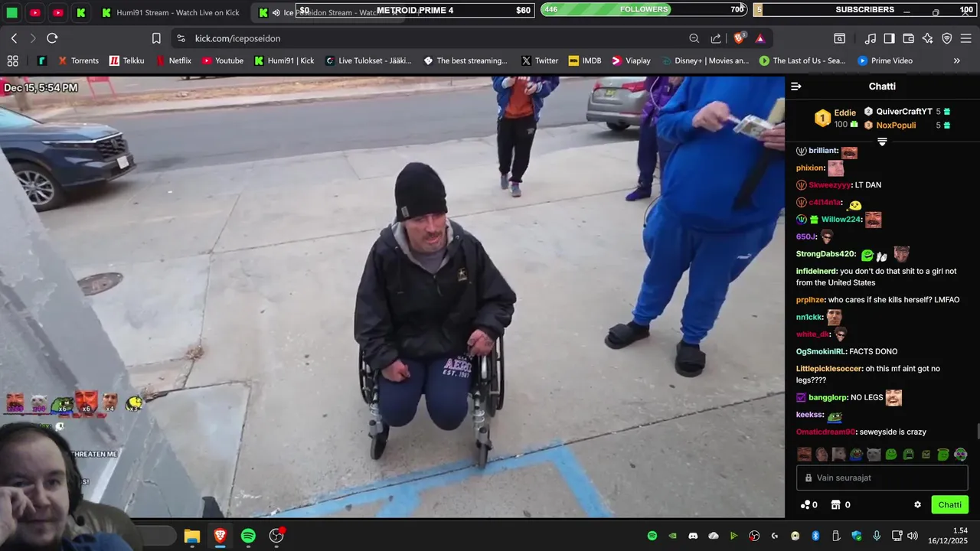This screenshot has width=980, height=551.
Task: Click the METROID PRIME 4 donation goal bar
Action: coord(415,10)
